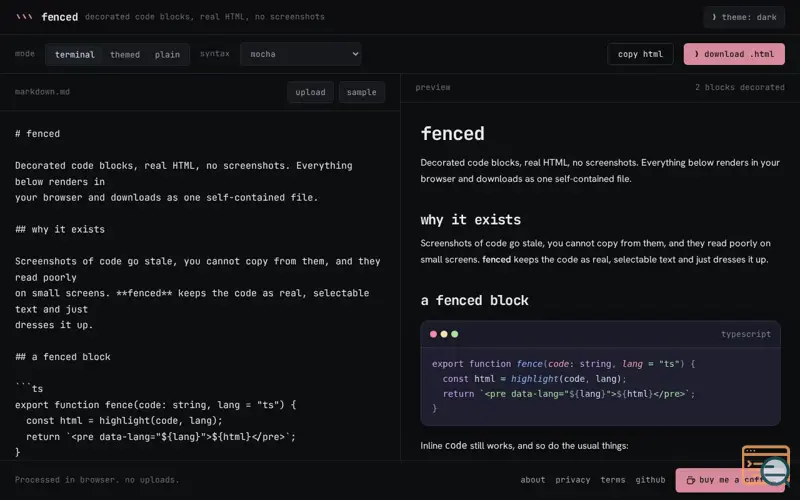Click the 'const html = highlight' line in editor
Image resolution: width=800 pixels, height=500 pixels.
point(124,421)
